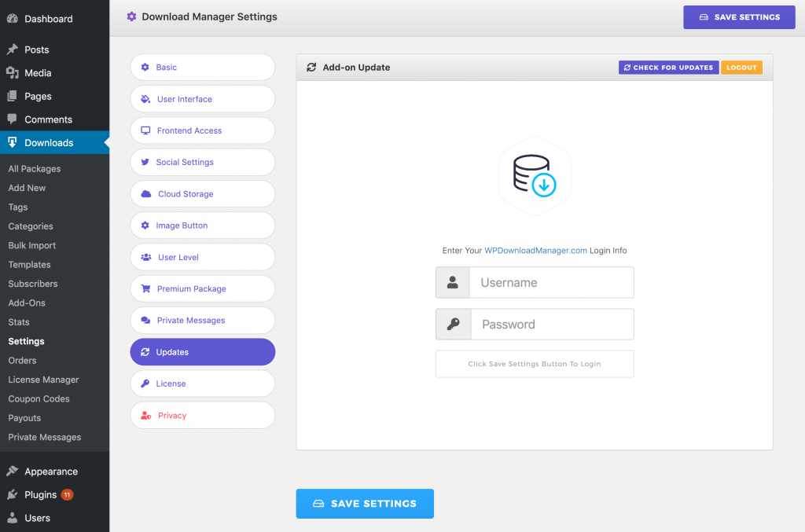The height and width of the screenshot is (532, 805).
Task: Click the Premium Package cart icon
Action: 145,289
